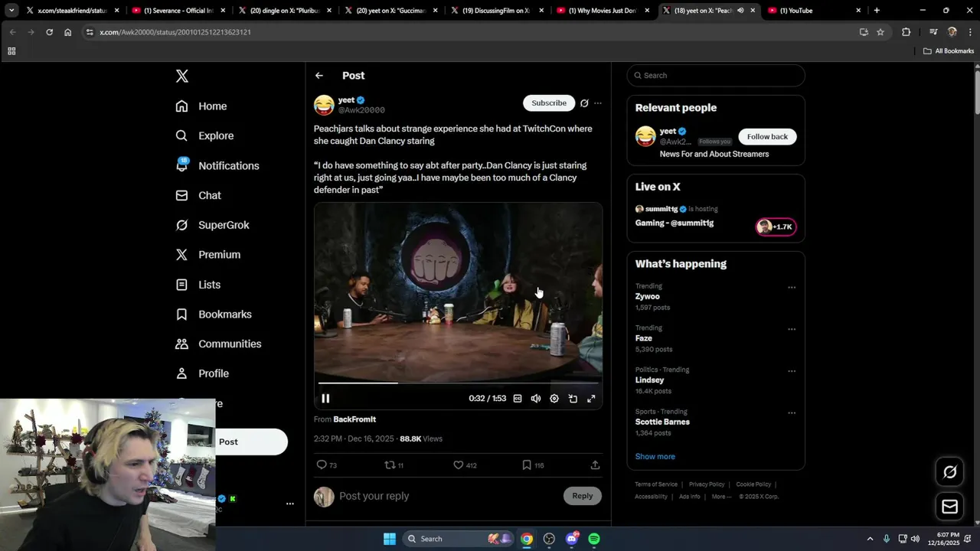
Task: Reload the page in Chrome
Action: (x=49, y=32)
